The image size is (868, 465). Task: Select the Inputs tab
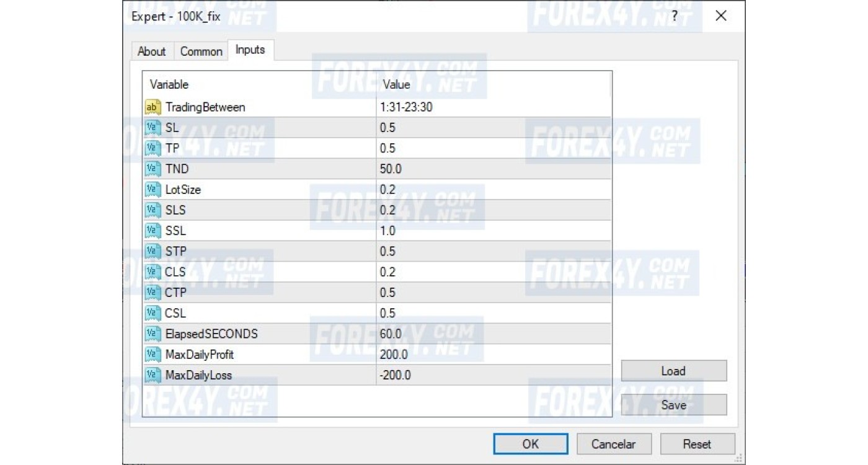(x=250, y=50)
